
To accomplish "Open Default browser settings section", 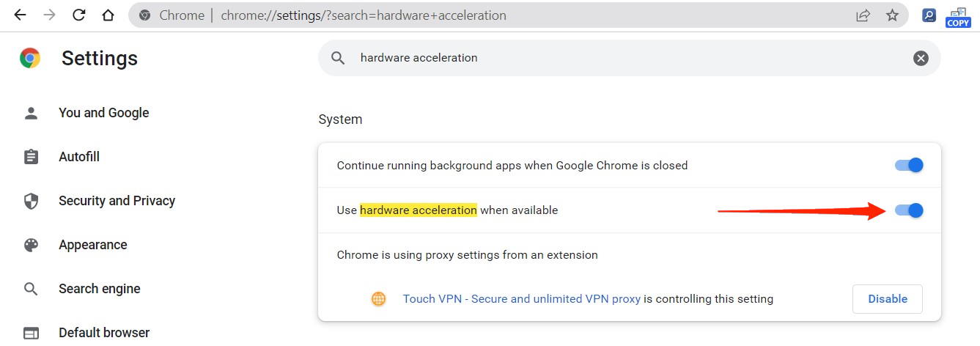I will tap(104, 333).
